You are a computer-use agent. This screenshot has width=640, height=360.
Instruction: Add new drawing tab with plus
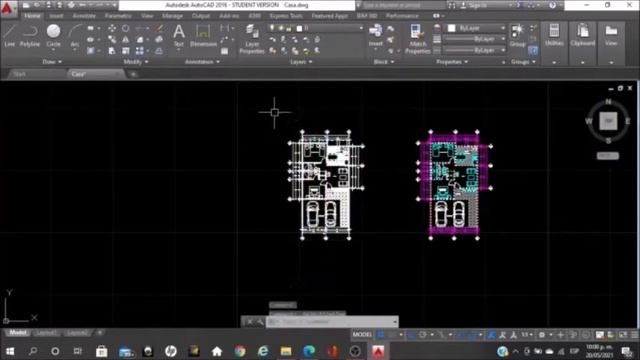tap(133, 74)
